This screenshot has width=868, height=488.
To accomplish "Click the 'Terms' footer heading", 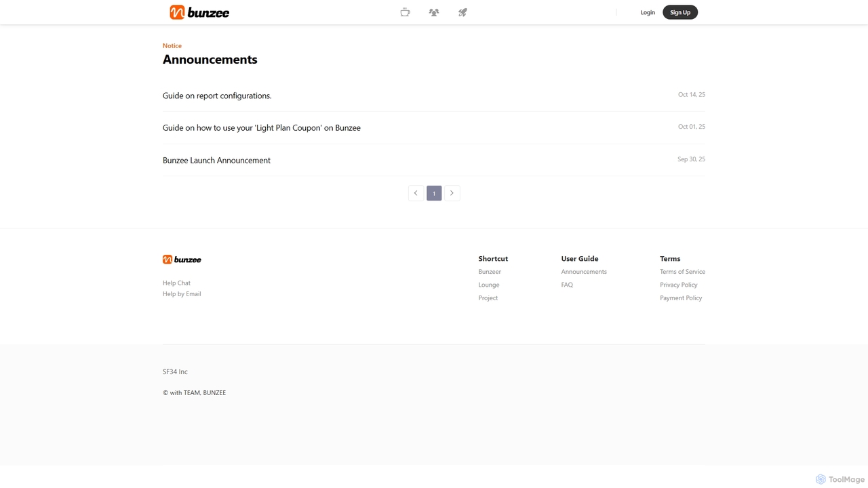I will point(670,258).
